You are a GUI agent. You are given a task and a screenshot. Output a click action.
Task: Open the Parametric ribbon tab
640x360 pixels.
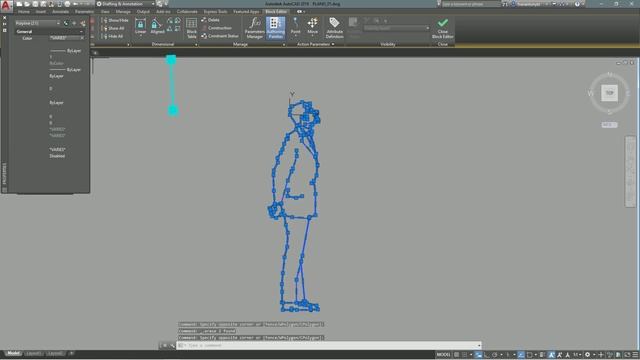click(84, 12)
